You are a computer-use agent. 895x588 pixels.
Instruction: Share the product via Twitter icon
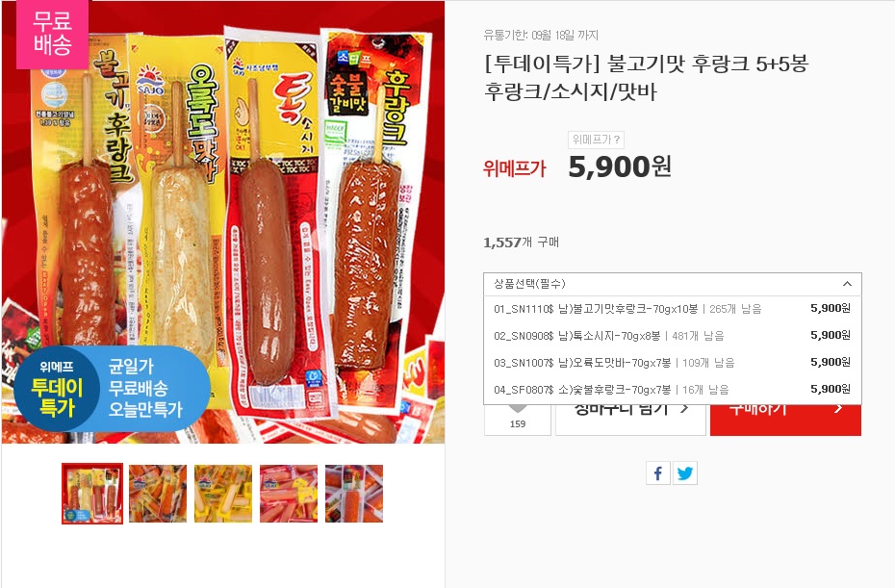pos(685,473)
